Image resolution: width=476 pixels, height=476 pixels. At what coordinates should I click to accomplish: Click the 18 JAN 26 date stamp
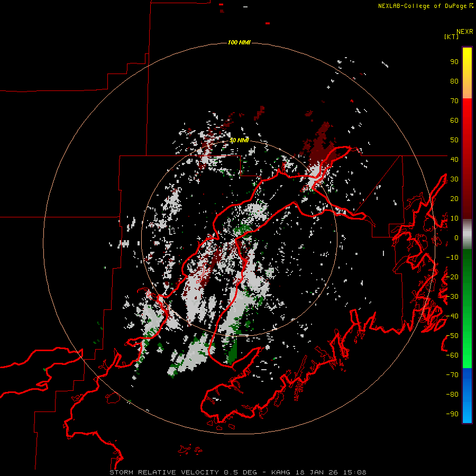point(317,472)
